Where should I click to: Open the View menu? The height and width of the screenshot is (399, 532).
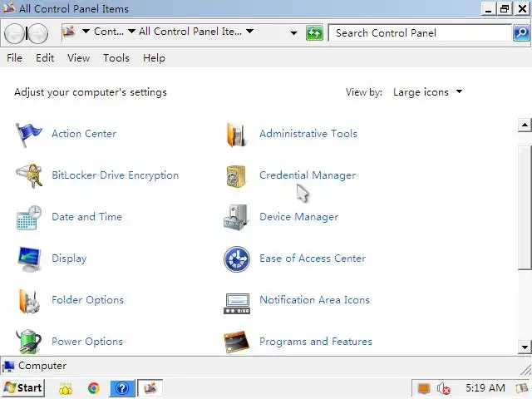[78, 58]
